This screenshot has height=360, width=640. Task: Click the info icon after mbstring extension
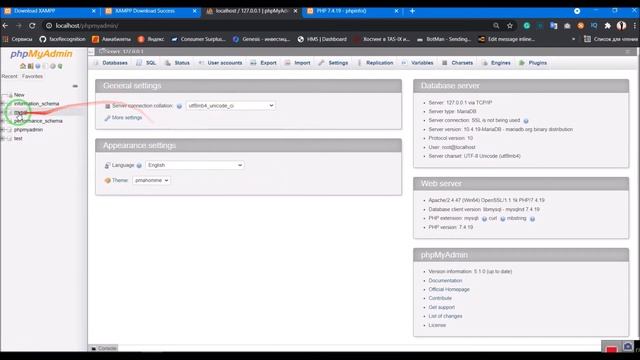coord(532,219)
